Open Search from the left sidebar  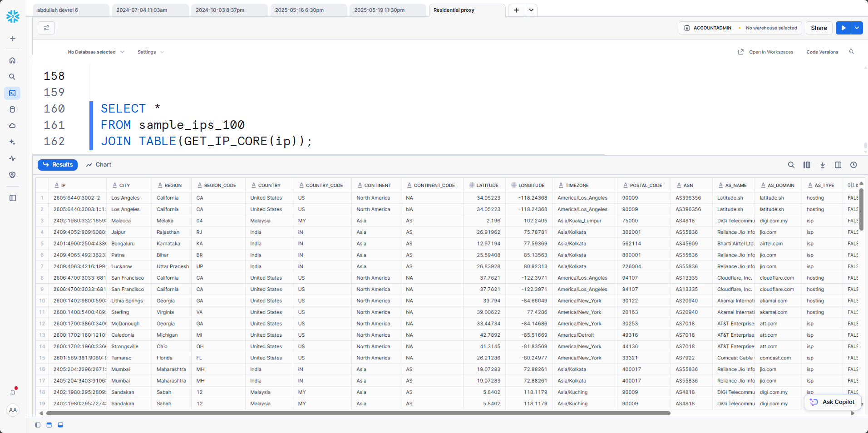click(13, 77)
